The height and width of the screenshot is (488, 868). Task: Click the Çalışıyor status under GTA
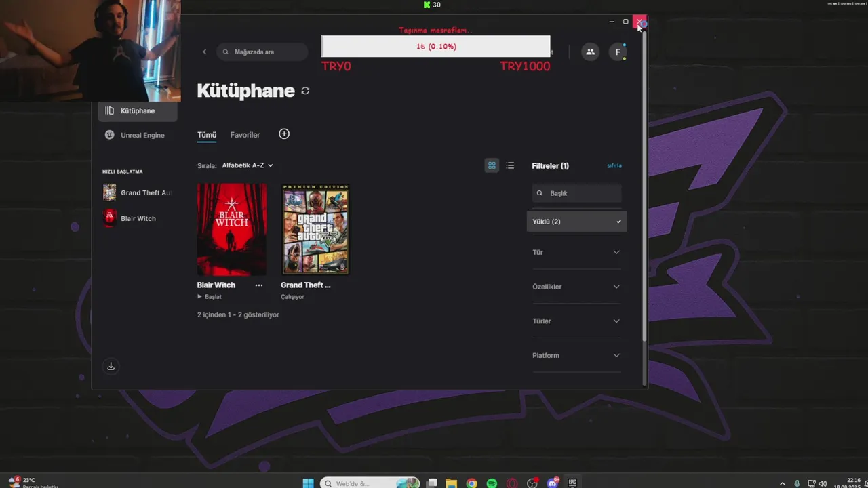click(x=292, y=297)
